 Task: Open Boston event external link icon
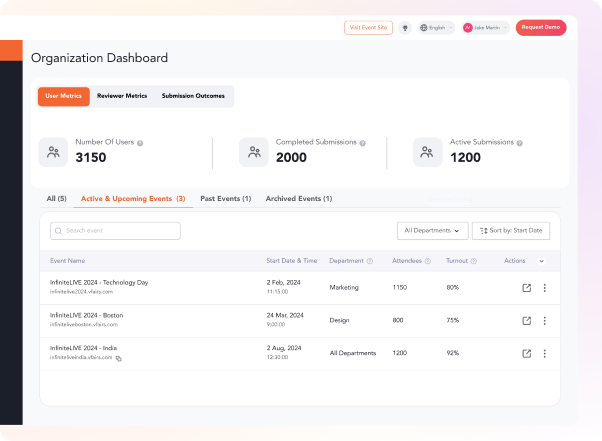pyautogui.click(x=527, y=320)
